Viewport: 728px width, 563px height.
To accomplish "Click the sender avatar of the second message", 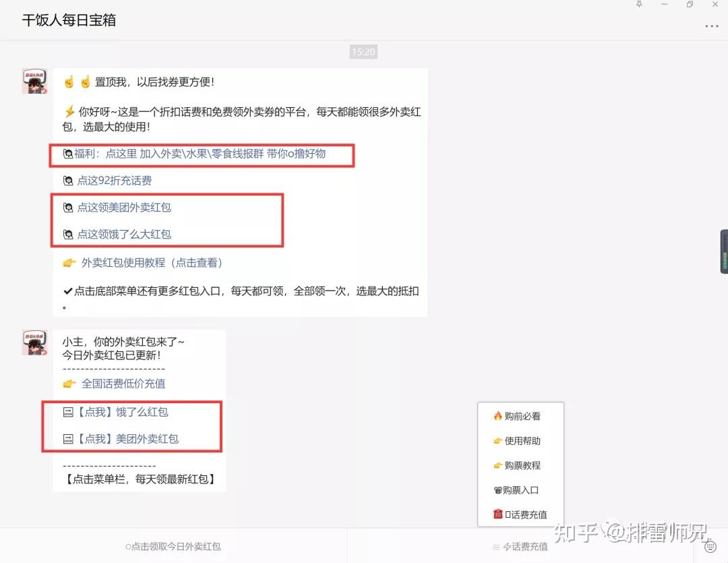I will coord(35,343).
